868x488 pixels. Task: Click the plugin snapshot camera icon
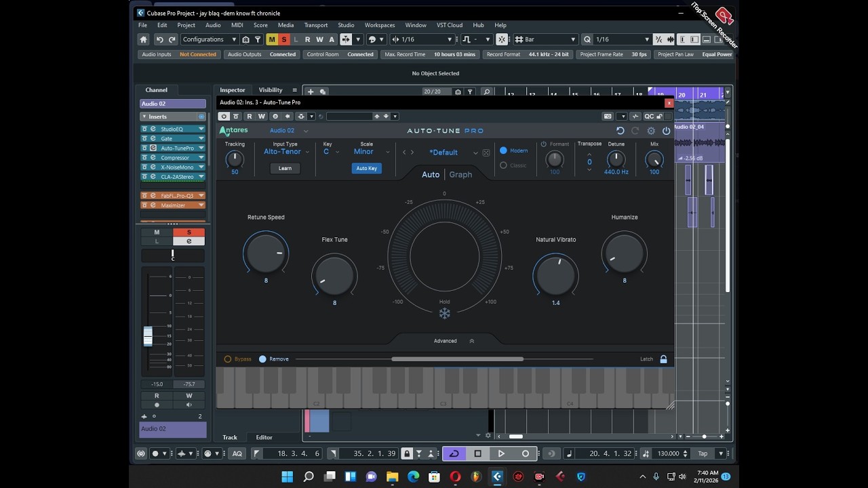(608, 116)
